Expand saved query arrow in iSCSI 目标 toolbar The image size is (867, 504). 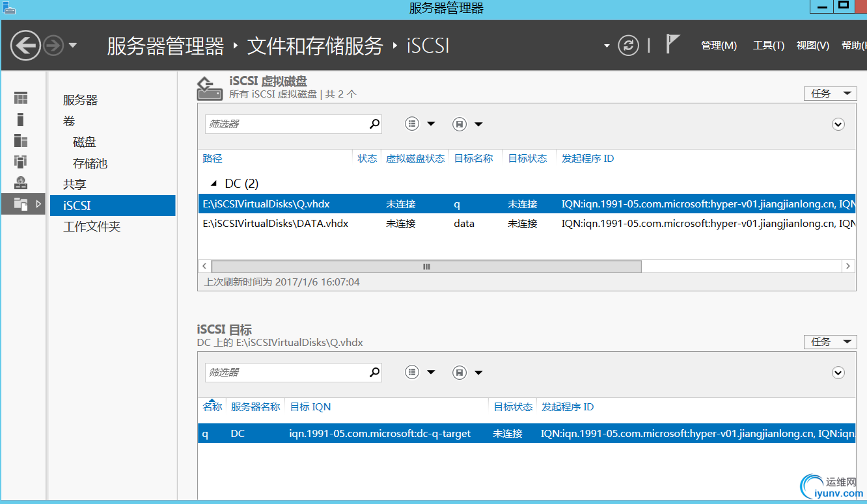pyautogui.click(x=478, y=373)
